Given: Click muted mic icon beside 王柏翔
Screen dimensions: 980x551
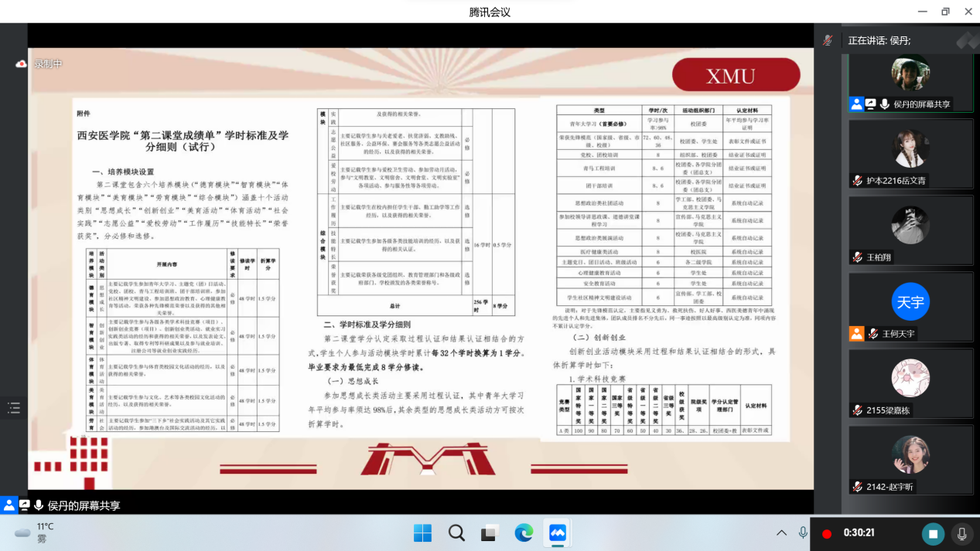Looking at the screenshot, I should click(x=857, y=257).
